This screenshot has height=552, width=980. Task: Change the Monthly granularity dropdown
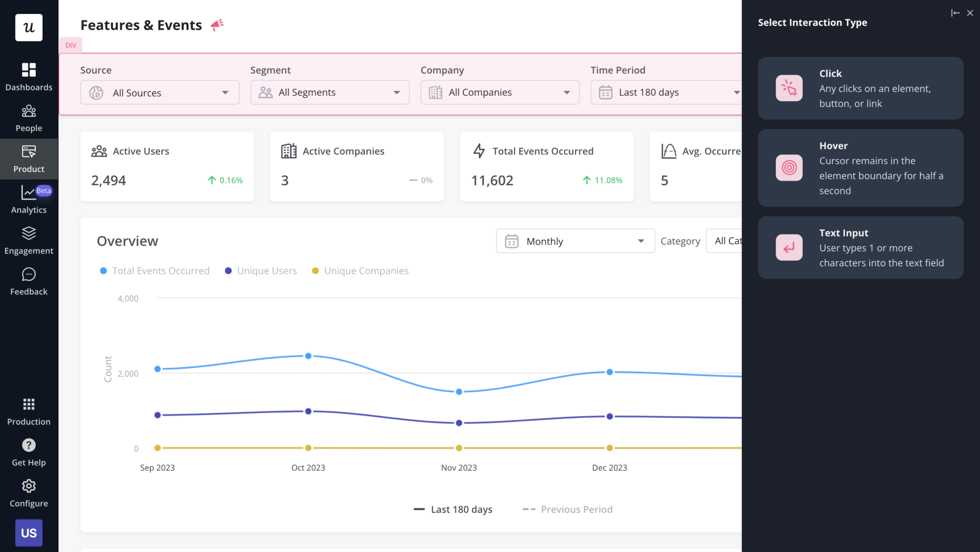(x=575, y=241)
